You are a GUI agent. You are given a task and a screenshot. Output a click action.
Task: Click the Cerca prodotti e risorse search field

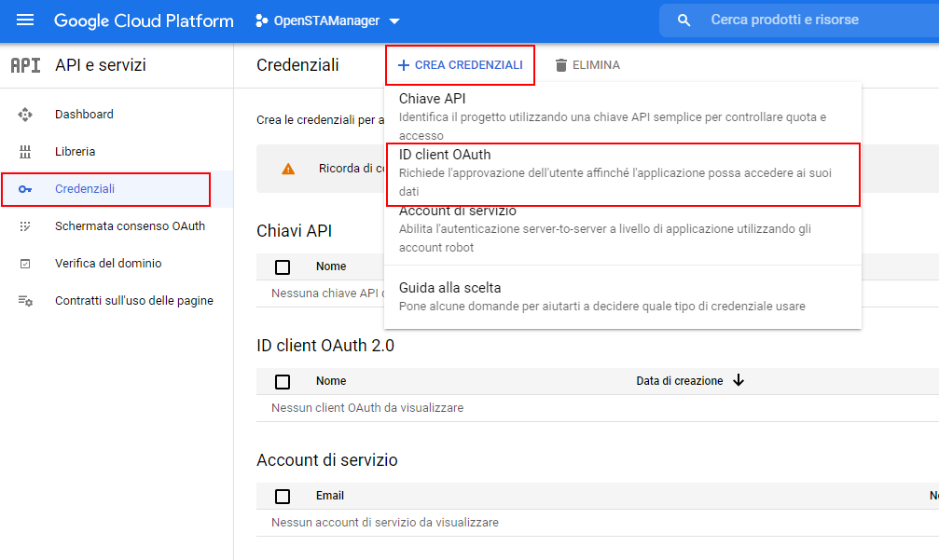point(811,20)
